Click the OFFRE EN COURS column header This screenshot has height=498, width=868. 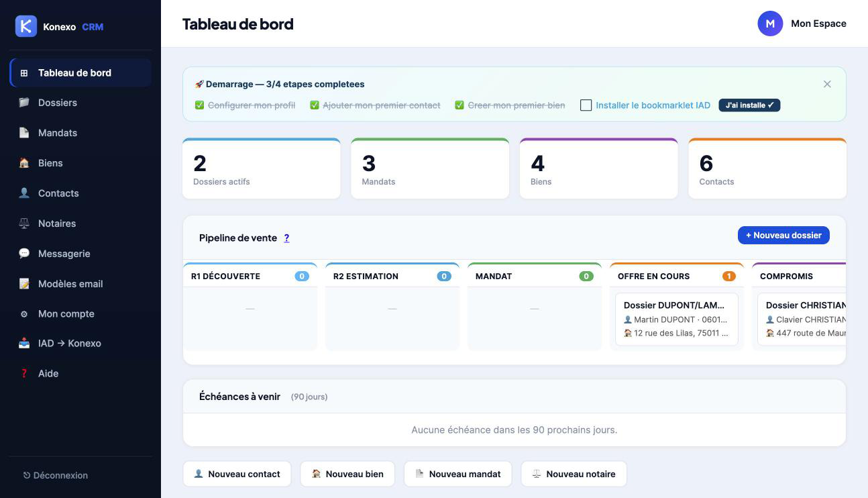[677, 276]
